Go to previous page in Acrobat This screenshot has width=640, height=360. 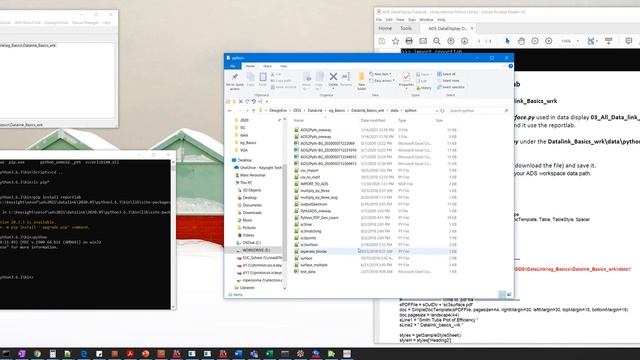click(451, 41)
